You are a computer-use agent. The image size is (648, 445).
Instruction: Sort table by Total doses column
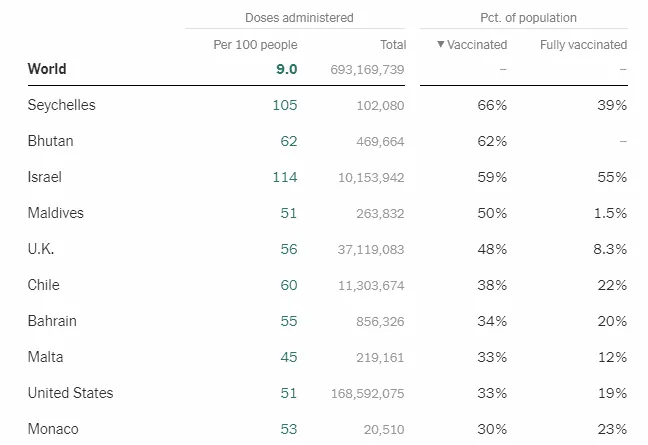[x=393, y=45]
